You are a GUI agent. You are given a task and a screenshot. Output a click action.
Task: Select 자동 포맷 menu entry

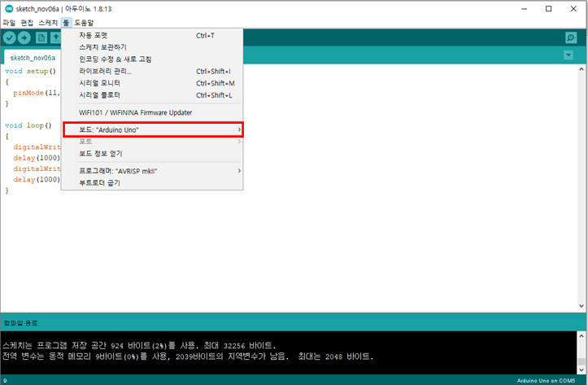153,35
